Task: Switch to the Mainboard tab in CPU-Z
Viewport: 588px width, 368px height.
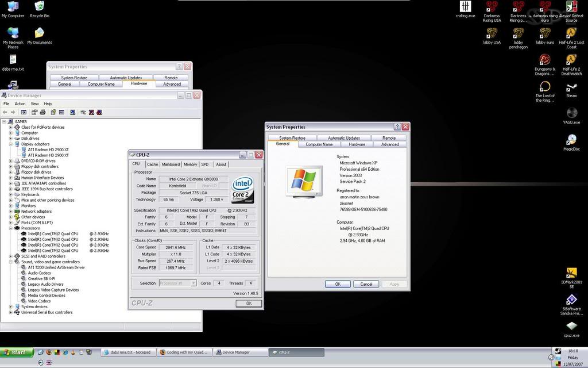Action: 171,164
